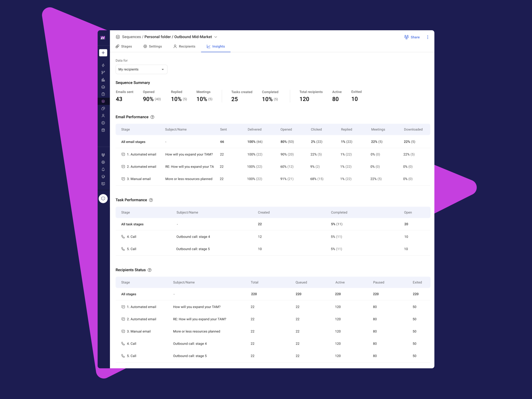532x399 pixels.
Task: Open the three-dot options menu at top right
Action: [x=428, y=37]
